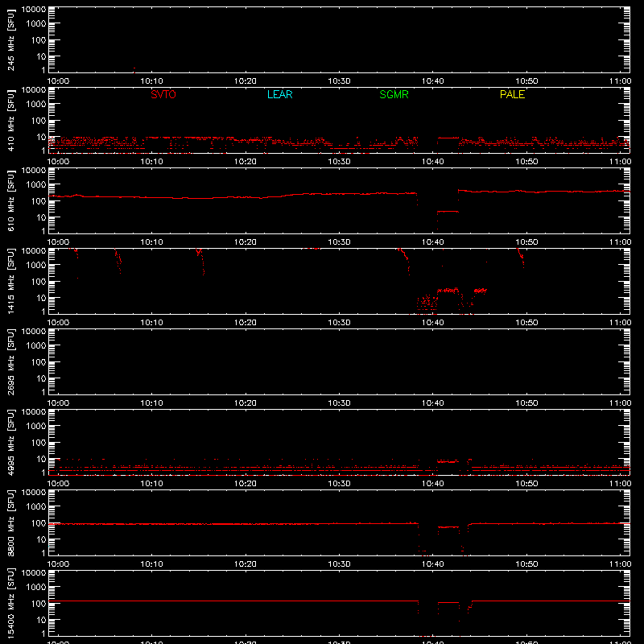Click 11:00 time label under 245 MHz panel
644x644 pixels.
(x=620, y=81)
